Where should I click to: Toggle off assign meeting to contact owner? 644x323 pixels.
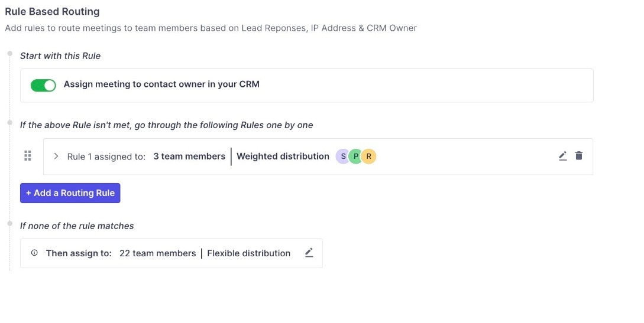(x=43, y=85)
